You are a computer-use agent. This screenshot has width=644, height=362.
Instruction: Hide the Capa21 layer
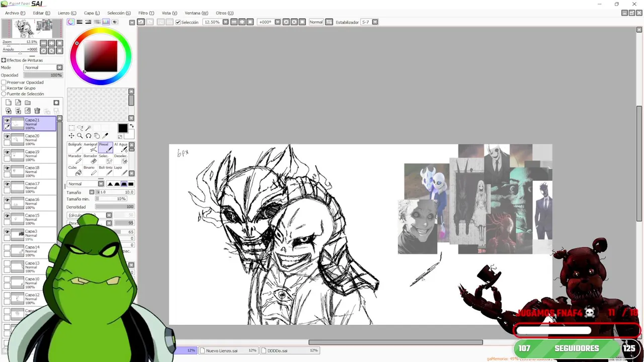click(x=7, y=120)
